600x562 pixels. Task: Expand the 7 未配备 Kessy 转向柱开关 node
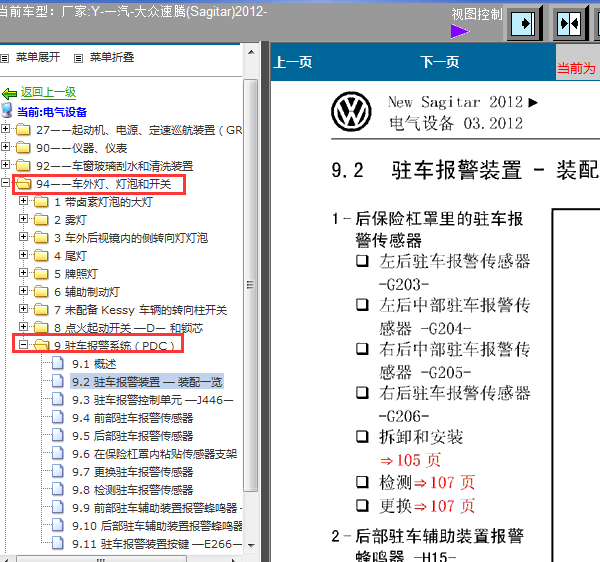click(23, 308)
